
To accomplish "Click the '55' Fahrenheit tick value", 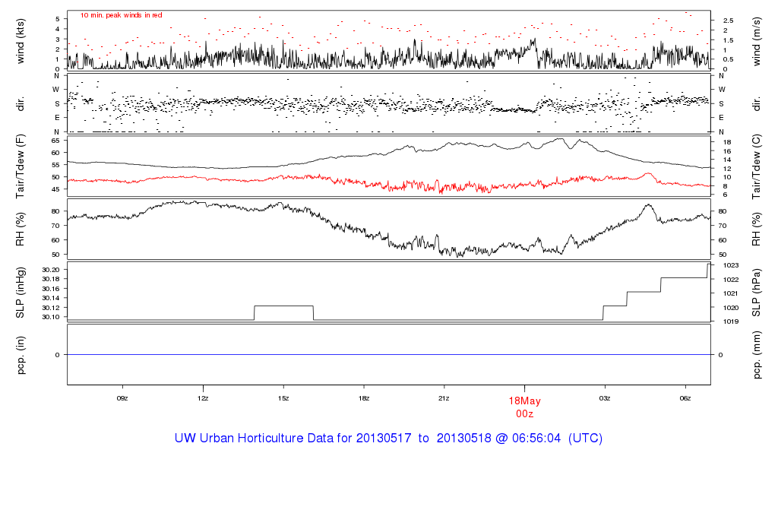I will click(55, 165).
